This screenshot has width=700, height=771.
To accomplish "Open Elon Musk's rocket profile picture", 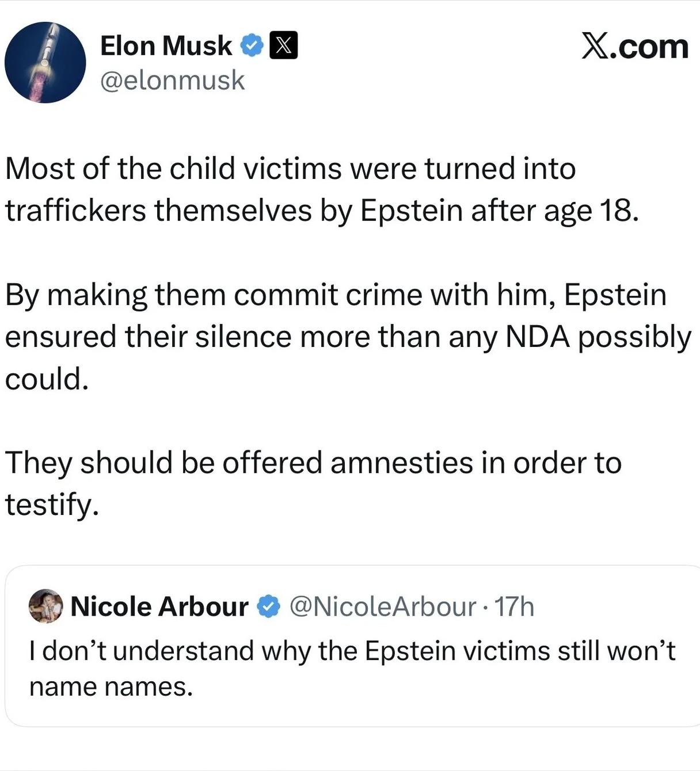I will click(x=45, y=63).
